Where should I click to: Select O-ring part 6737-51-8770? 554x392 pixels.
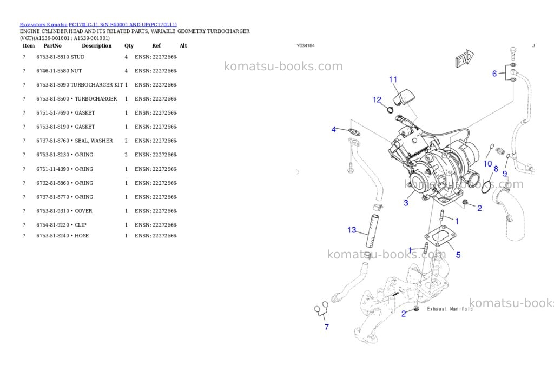click(65, 197)
